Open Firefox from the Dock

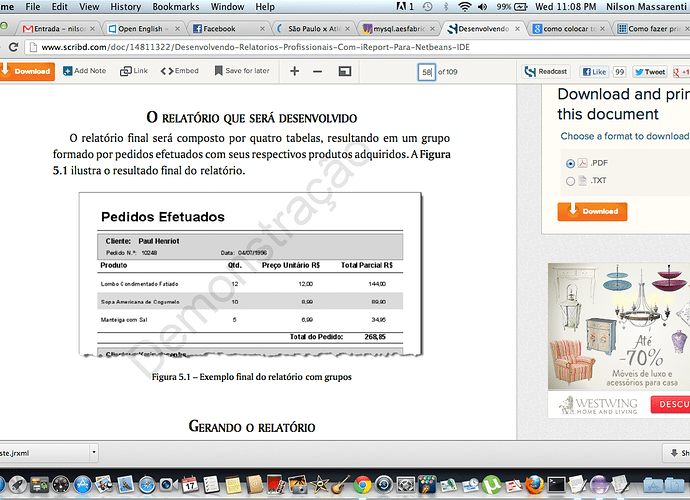point(534,485)
